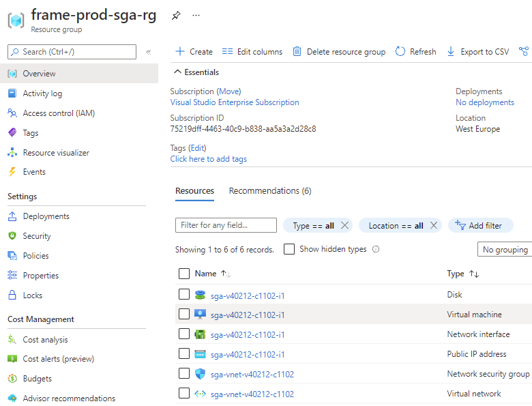532x406 pixels.
Task: Open the more options ellipsis menu
Action: click(196, 15)
